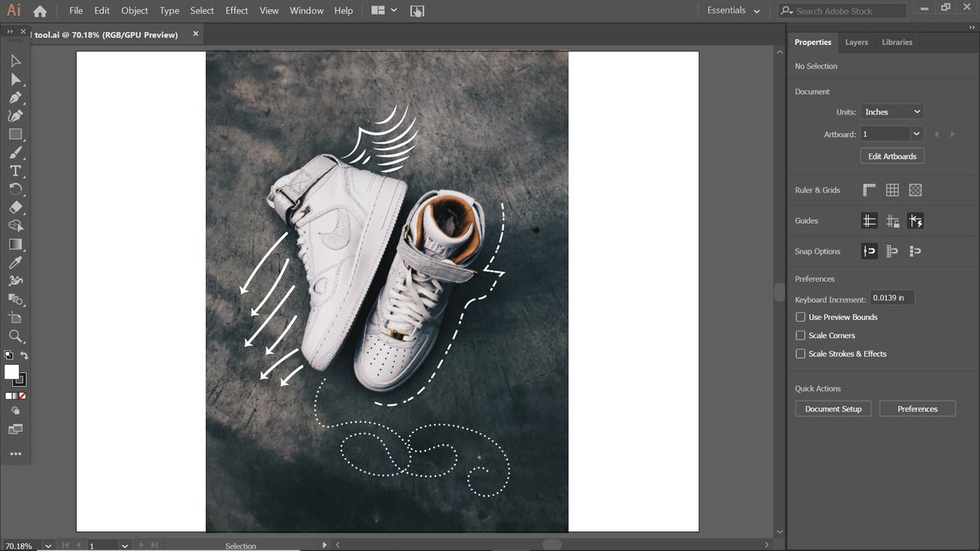Set fill to None swatch

24,396
